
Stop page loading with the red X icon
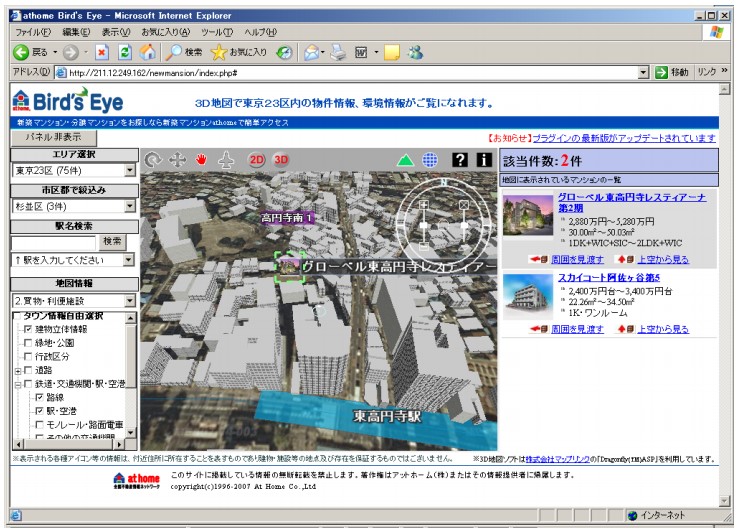tap(102, 52)
